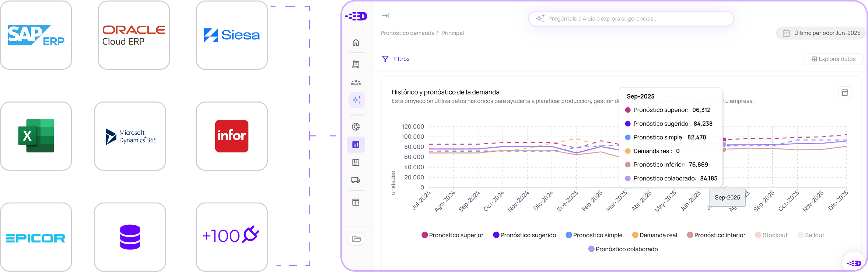Open the inventory box sidebar icon
The height and width of the screenshot is (272, 868).
356,162
